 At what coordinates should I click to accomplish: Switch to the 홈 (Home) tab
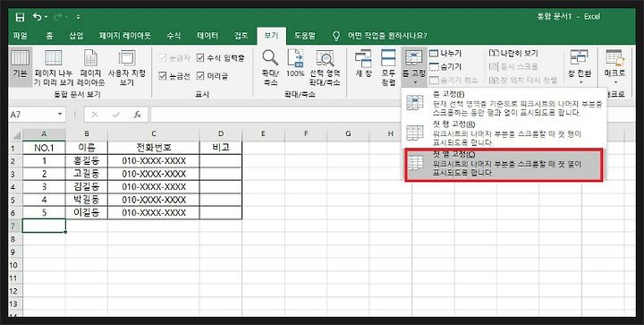point(49,36)
